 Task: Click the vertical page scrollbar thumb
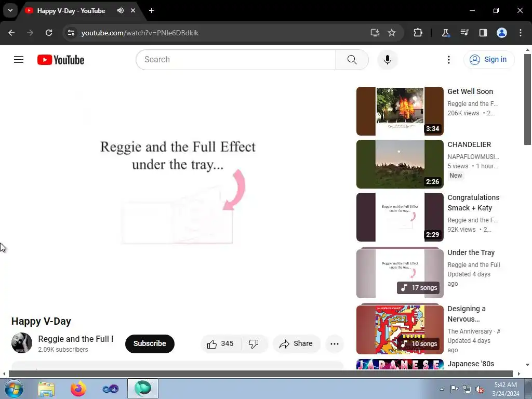click(527, 99)
